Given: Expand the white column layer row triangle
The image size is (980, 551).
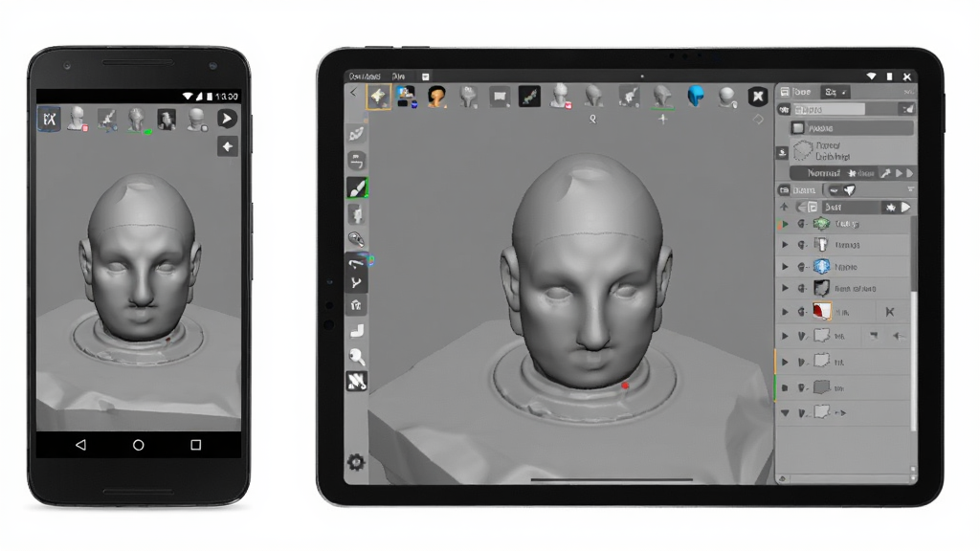Looking at the screenshot, I should pos(785,245).
